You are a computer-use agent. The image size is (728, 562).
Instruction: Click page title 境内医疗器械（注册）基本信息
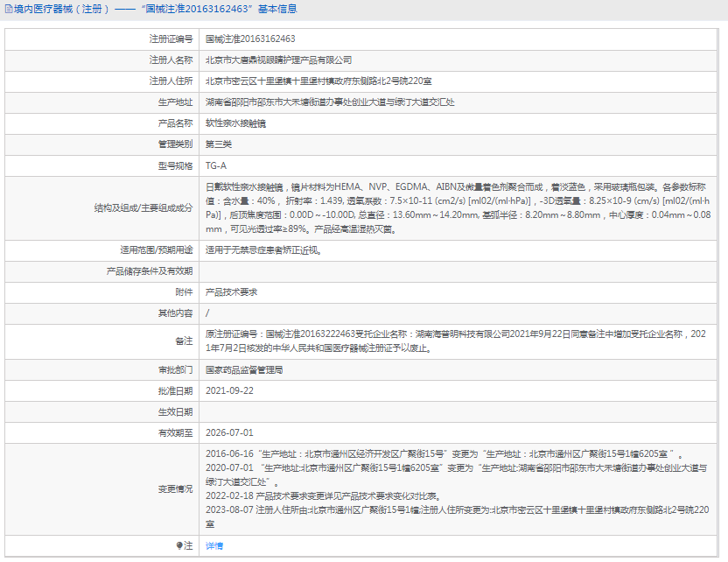[156, 9]
